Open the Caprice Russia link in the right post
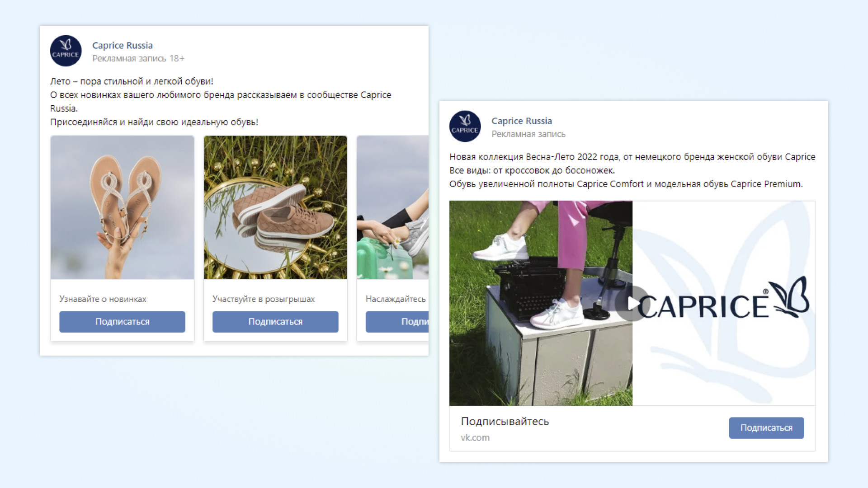This screenshot has height=488, width=868. point(522,121)
